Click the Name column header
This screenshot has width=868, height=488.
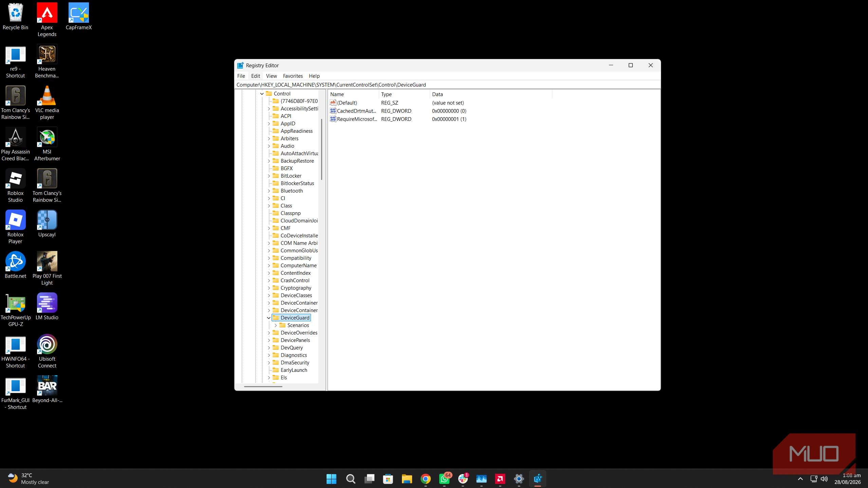tap(353, 94)
